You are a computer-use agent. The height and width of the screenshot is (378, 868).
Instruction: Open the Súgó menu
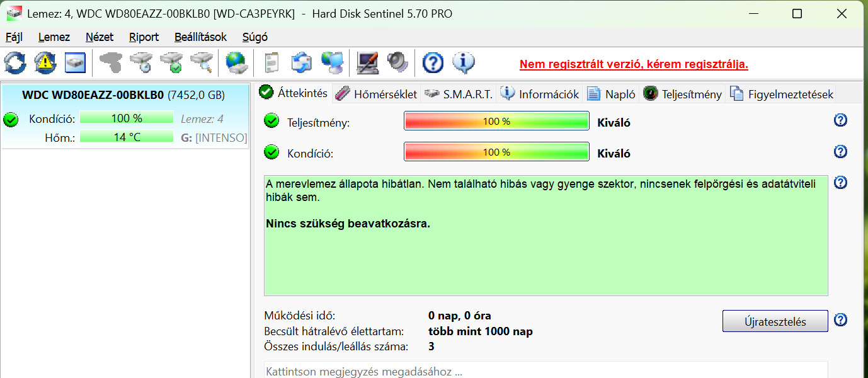255,37
